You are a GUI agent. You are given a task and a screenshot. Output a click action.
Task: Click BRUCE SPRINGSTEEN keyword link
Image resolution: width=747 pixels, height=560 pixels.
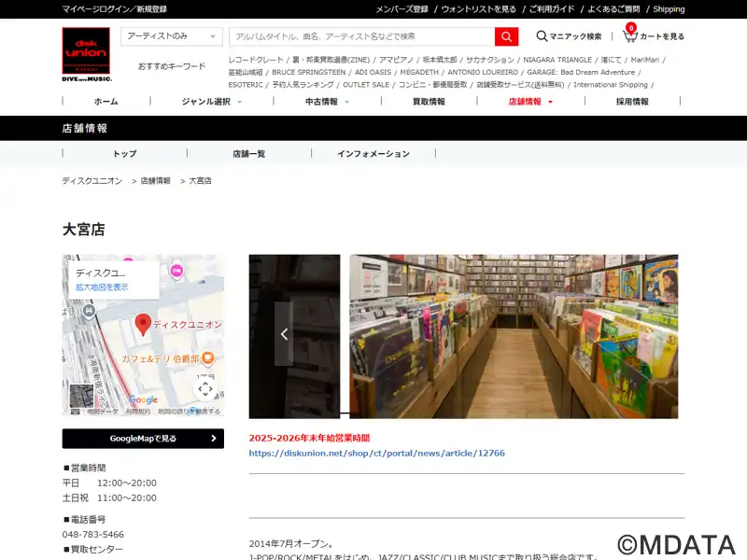[309, 72]
